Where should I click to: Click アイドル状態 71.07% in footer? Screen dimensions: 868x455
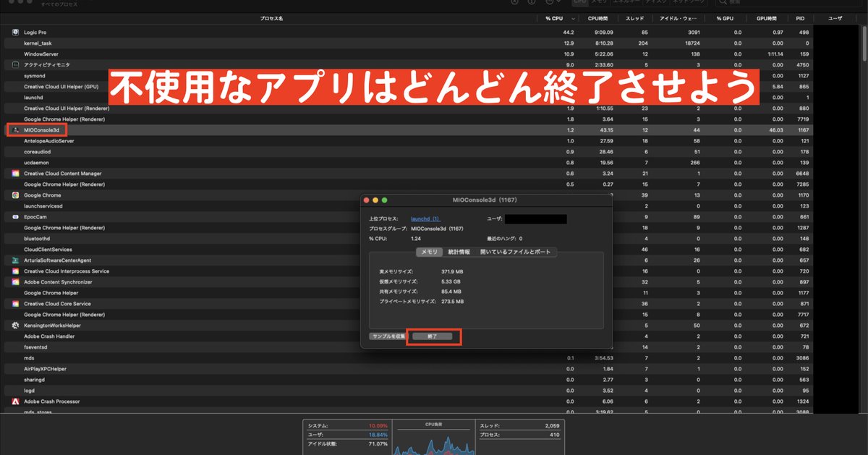tap(378, 443)
